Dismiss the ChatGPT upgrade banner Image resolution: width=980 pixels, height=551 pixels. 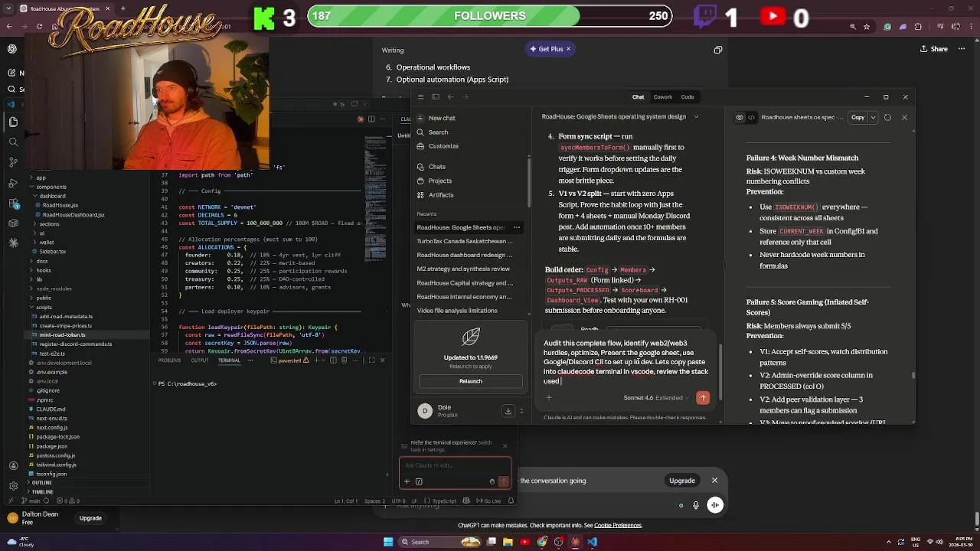pyautogui.click(x=714, y=481)
